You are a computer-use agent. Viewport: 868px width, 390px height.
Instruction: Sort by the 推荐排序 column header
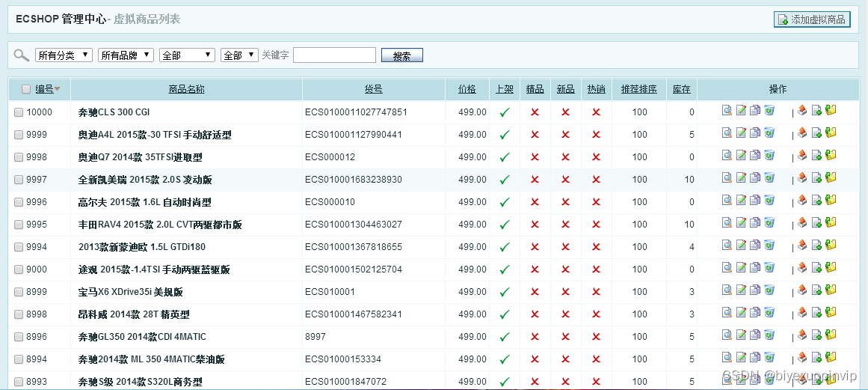coord(638,89)
